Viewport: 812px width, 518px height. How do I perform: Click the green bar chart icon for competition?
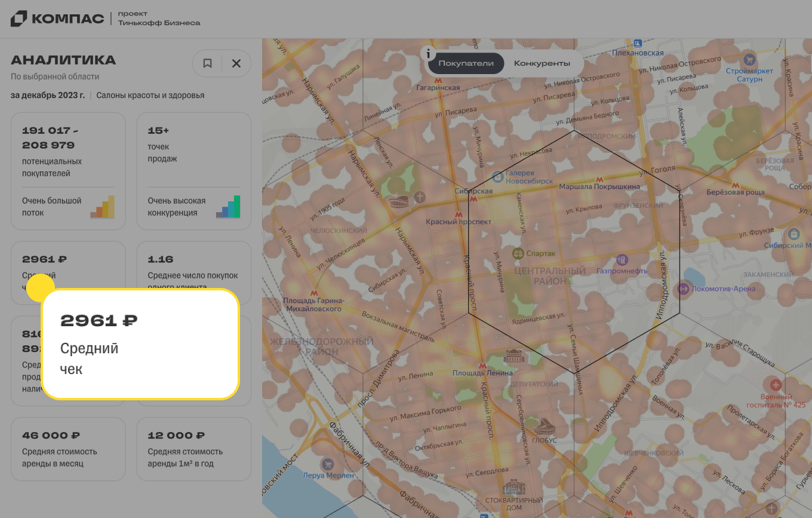click(228, 207)
